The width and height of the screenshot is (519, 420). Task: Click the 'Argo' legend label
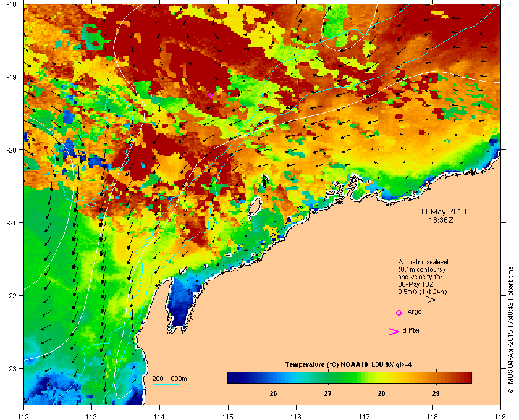415,312
